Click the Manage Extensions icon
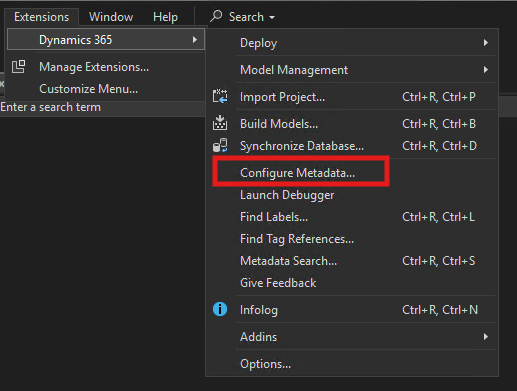Screen dimensions: 517x391 click(18, 67)
